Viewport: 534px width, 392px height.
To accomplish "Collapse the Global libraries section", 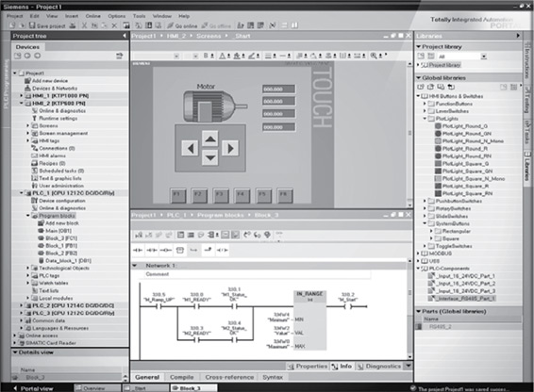I will [419, 78].
